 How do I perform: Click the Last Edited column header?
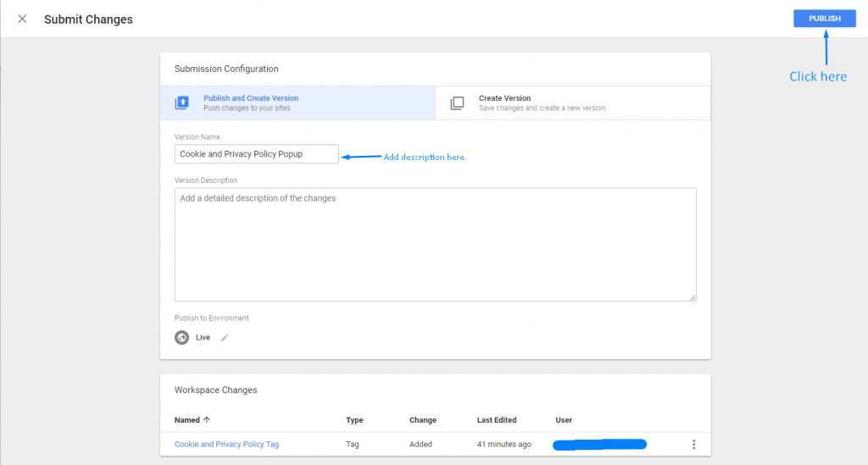pyautogui.click(x=497, y=419)
